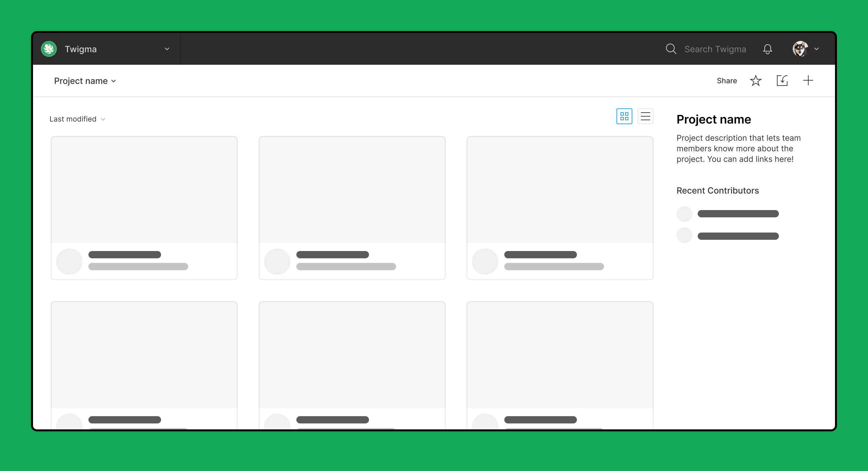This screenshot has width=868, height=471.
Task: Toggle star to favorite the project
Action: pyautogui.click(x=755, y=81)
